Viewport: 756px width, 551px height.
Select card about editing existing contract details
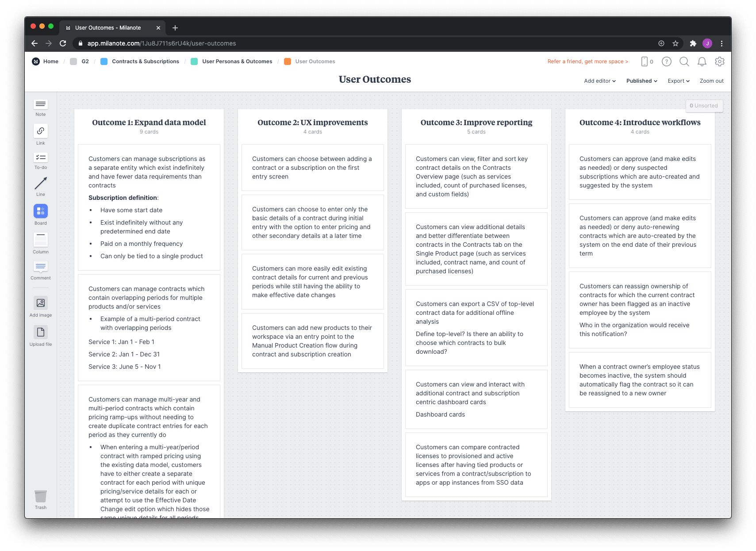313,282
